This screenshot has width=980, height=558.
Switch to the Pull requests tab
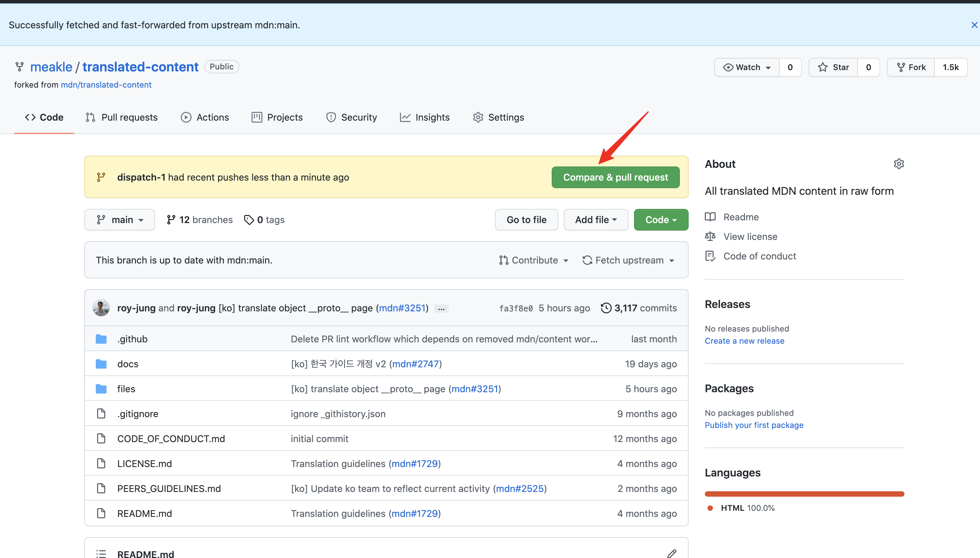[122, 117]
